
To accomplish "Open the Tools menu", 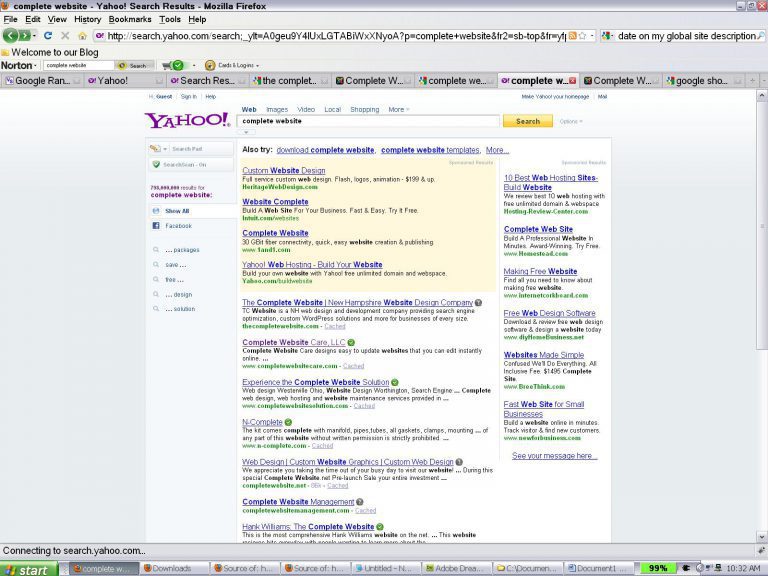I will [x=169, y=20].
